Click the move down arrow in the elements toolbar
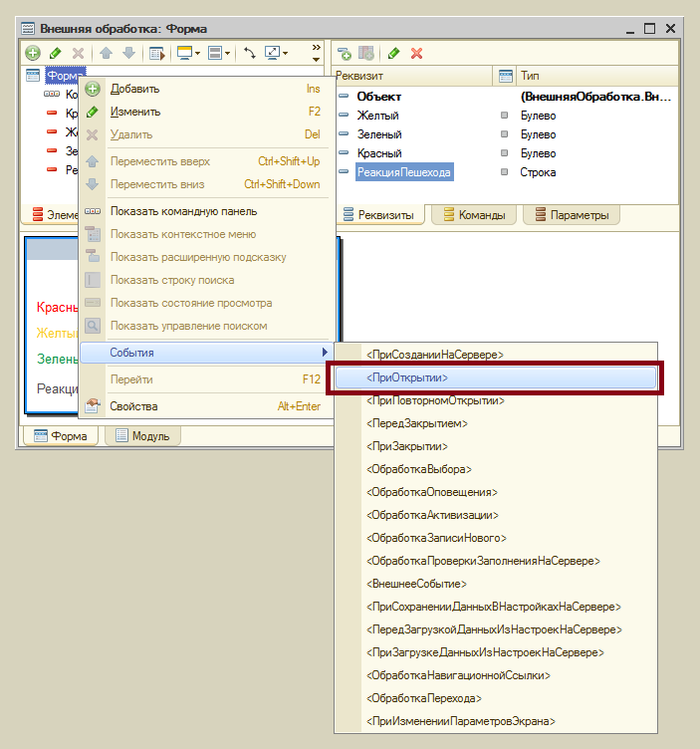This screenshot has width=700, height=749. coord(127,53)
